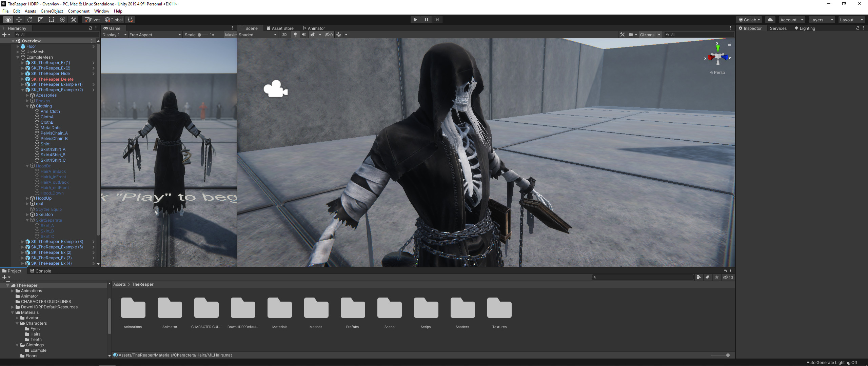Screen dimensions: 868x366
Task: Open the Gizmos dropdown
Action: [x=650, y=35]
